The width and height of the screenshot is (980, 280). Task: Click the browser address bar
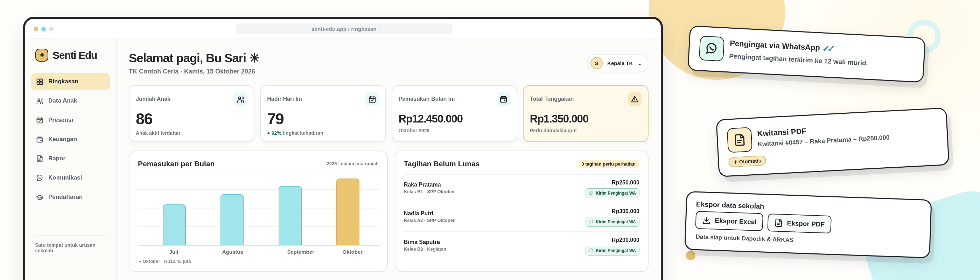point(344,29)
